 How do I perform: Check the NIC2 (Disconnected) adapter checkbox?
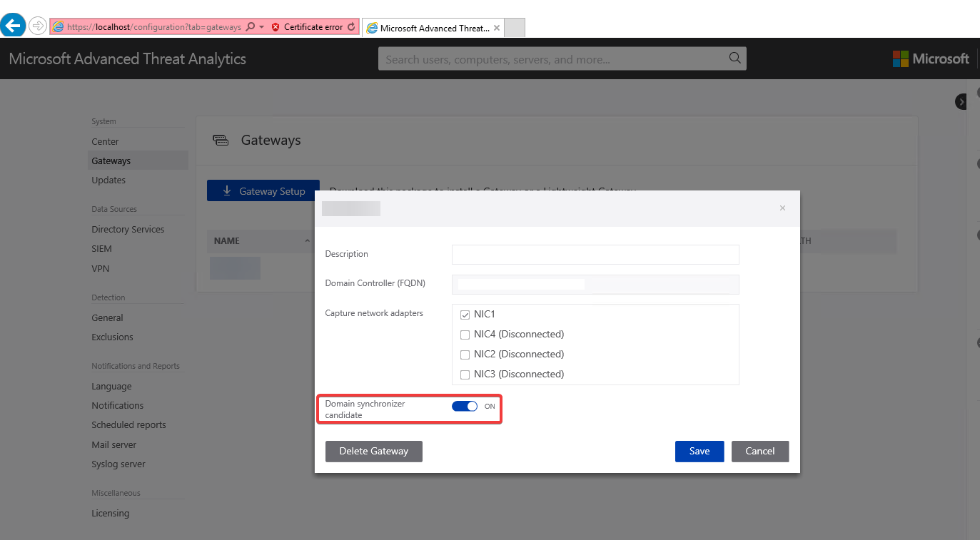[465, 355]
